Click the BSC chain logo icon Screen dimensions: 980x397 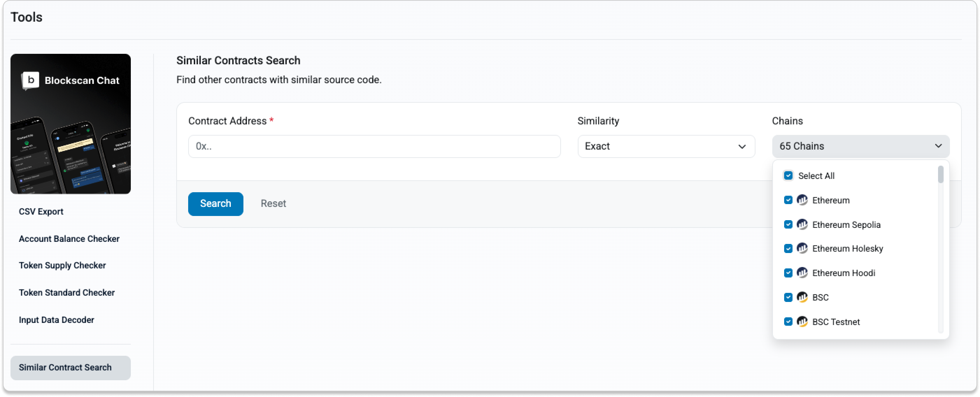click(x=802, y=297)
